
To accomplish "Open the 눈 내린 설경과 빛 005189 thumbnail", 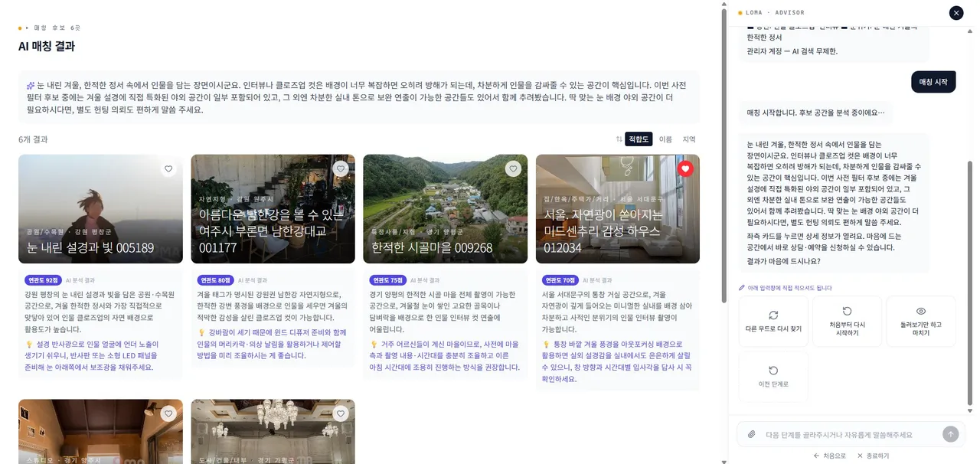I will click(x=100, y=209).
